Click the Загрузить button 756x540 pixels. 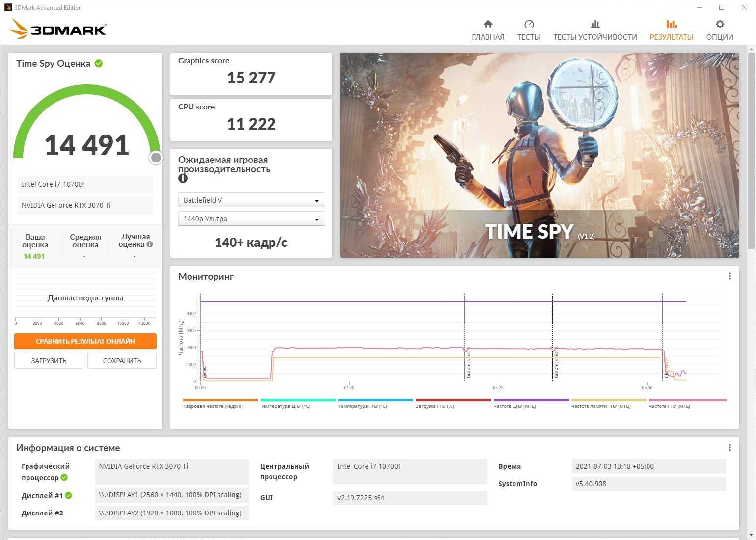49,361
